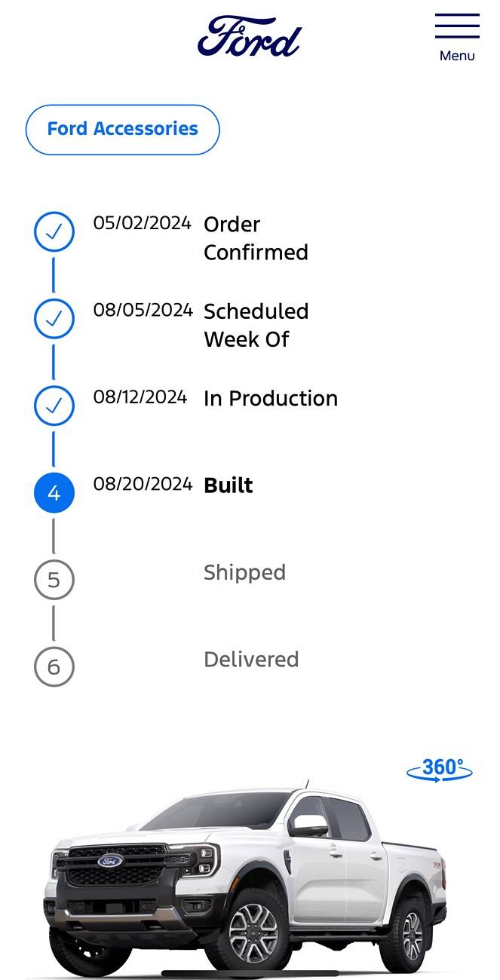Click the In Production status text

point(271,399)
